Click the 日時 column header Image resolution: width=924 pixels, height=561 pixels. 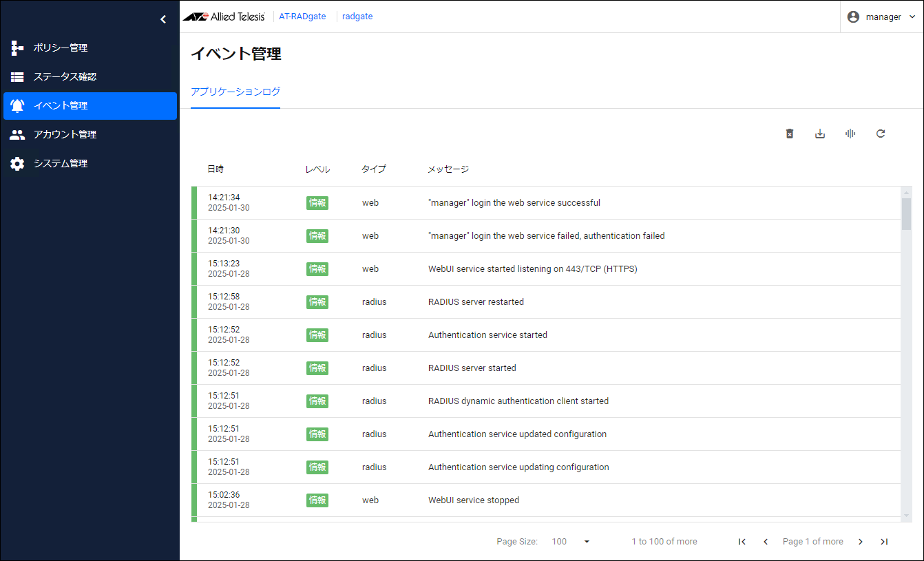[x=216, y=169]
